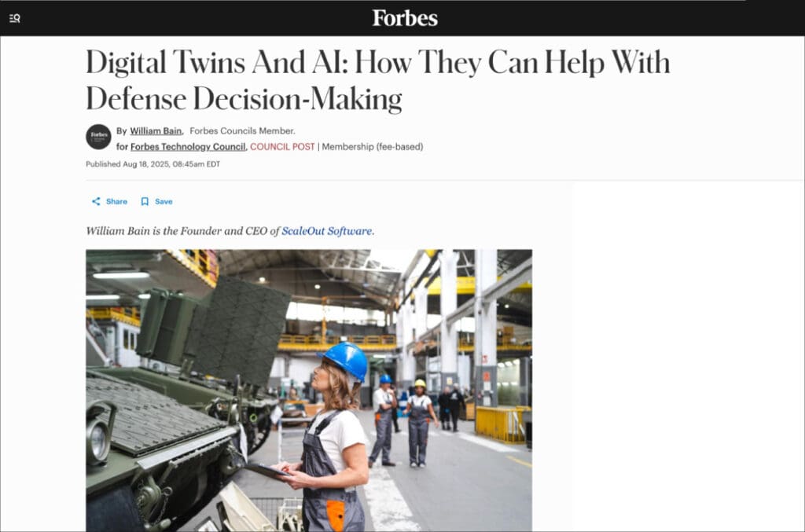Click the factory worker article photo
Image resolution: width=805 pixels, height=532 pixels.
309,391
